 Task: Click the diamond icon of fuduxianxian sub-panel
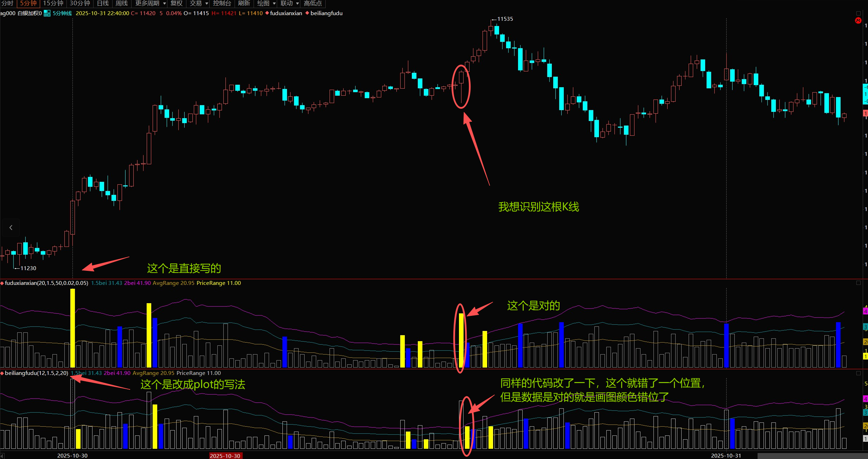2,283
